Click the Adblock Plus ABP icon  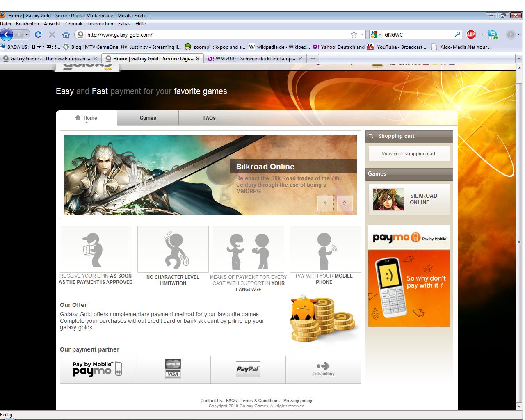pos(471,35)
